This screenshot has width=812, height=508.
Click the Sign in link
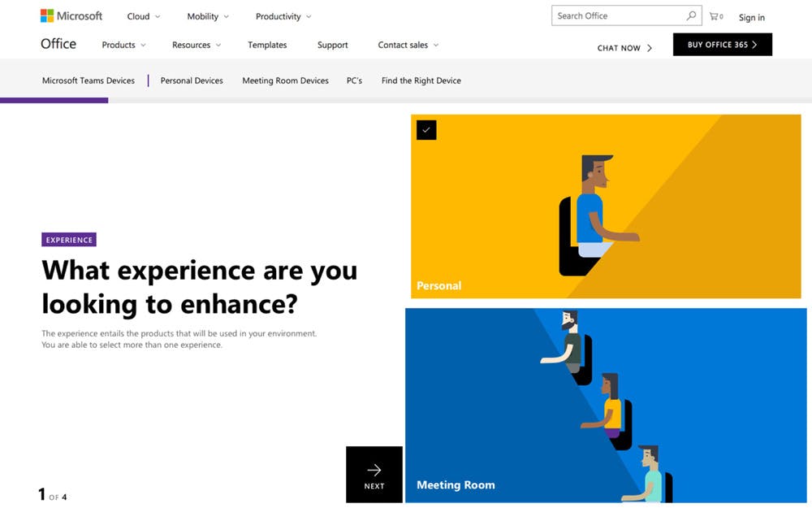pyautogui.click(x=751, y=17)
